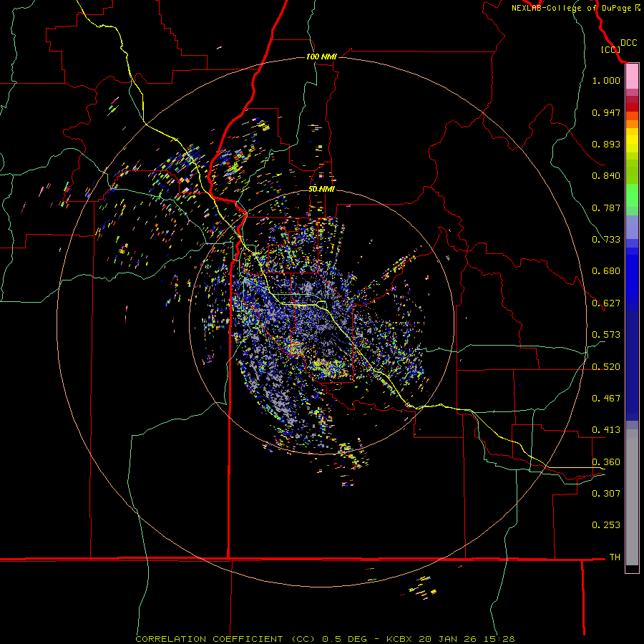Viewport: 644px width, 644px height.
Task: Click the 1.000 value on the color scale
Action: 606,80
